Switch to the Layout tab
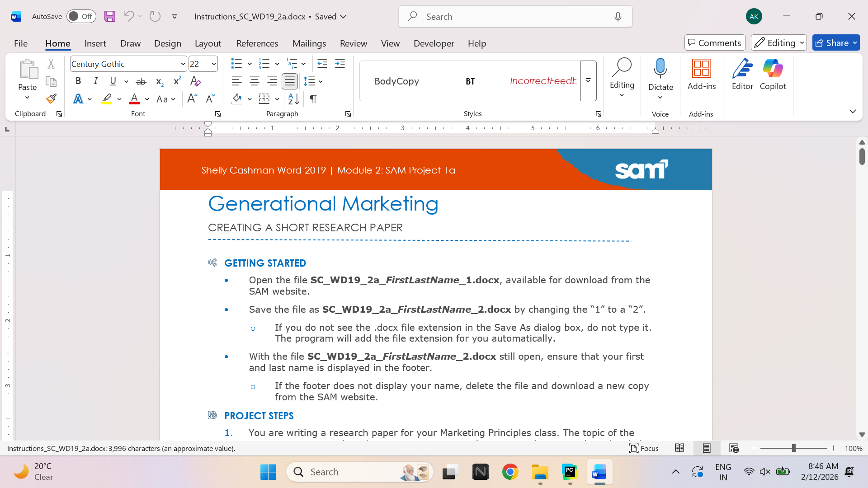Image resolution: width=868 pixels, height=488 pixels. (208, 43)
